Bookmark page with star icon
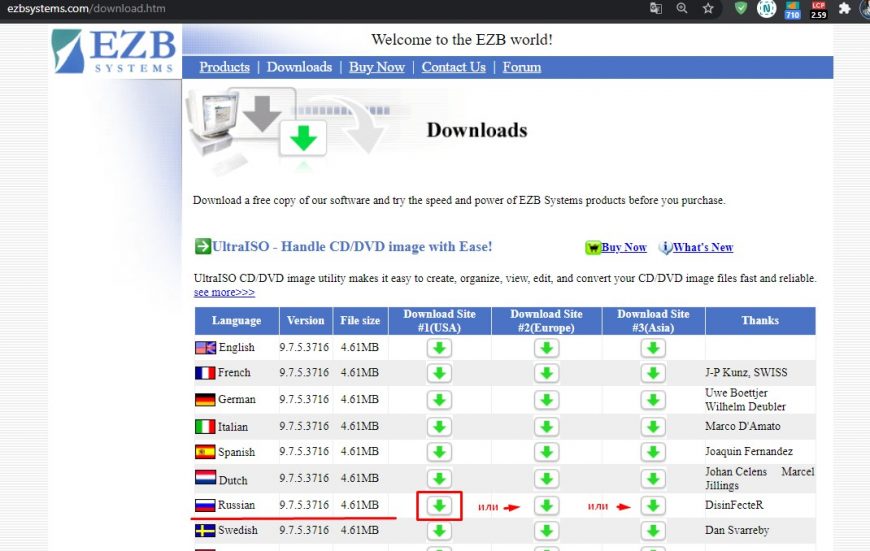This screenshot has width=870, height=551. pyautogui.click(x=708, y=8)
